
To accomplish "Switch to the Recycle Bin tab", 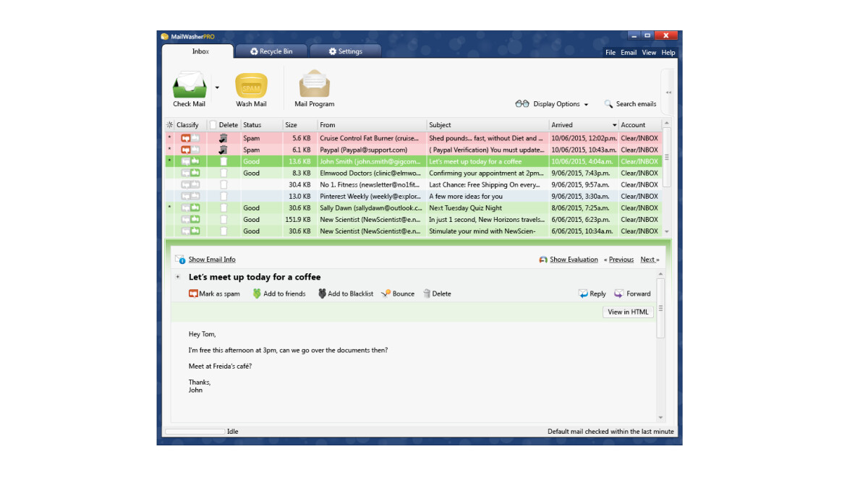I will coord(271,51).
